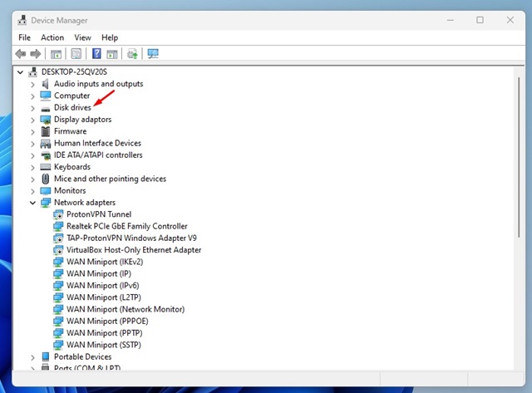Click the VirtualBox Host-Only adapter icon
This screenshot has height=393, width=532.
coord(58,250)
